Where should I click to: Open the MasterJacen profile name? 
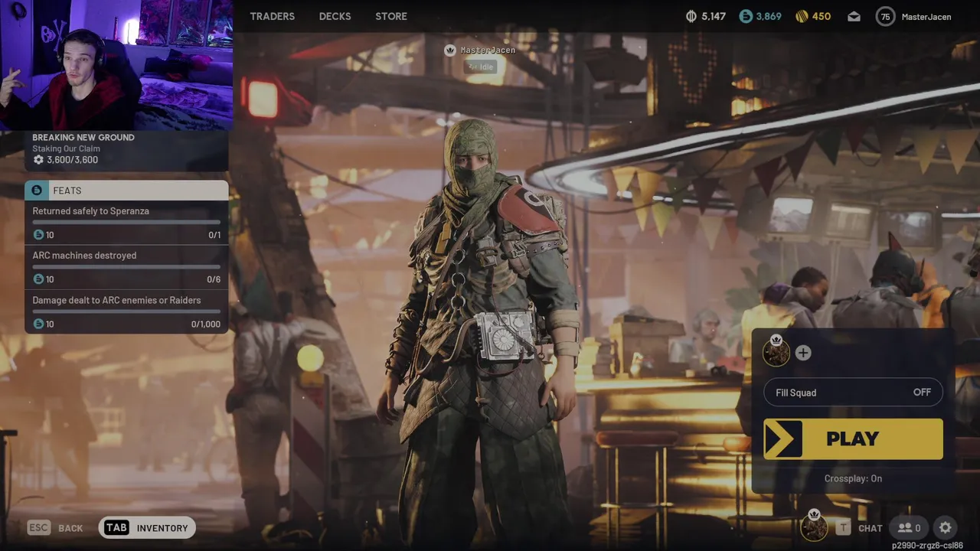(x=926, y=17)
